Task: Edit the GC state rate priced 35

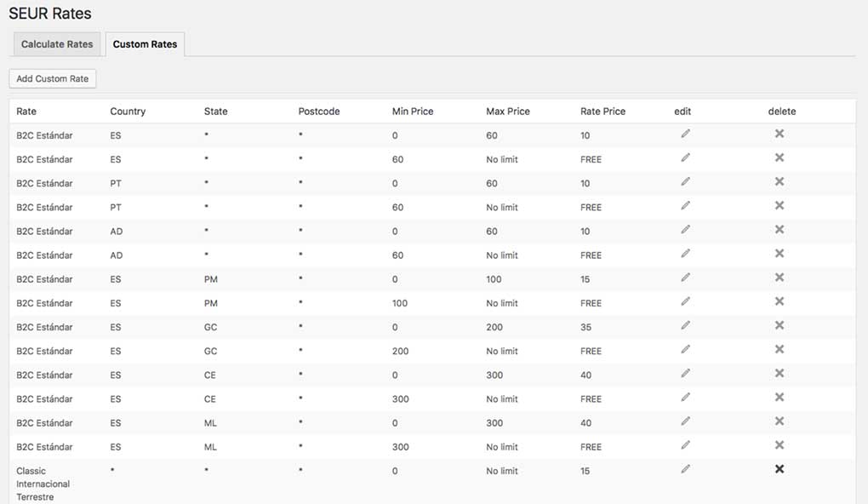Action: click(x=685, y=325)
